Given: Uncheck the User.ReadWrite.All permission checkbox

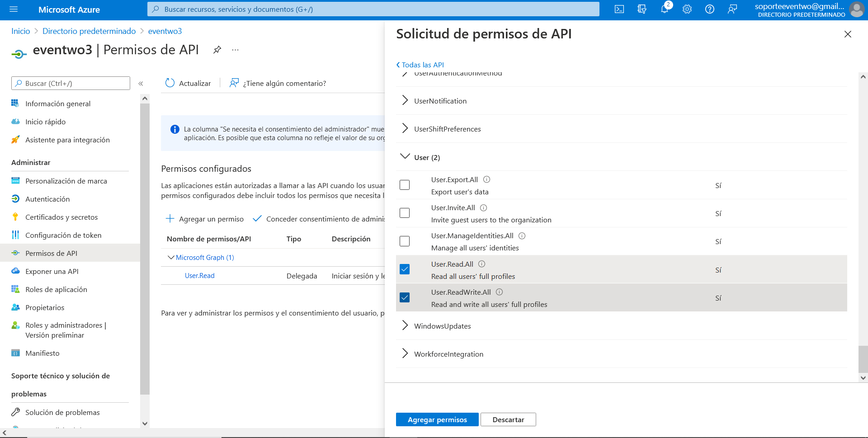Looking at the screenshot, I should tap(405, 297).
